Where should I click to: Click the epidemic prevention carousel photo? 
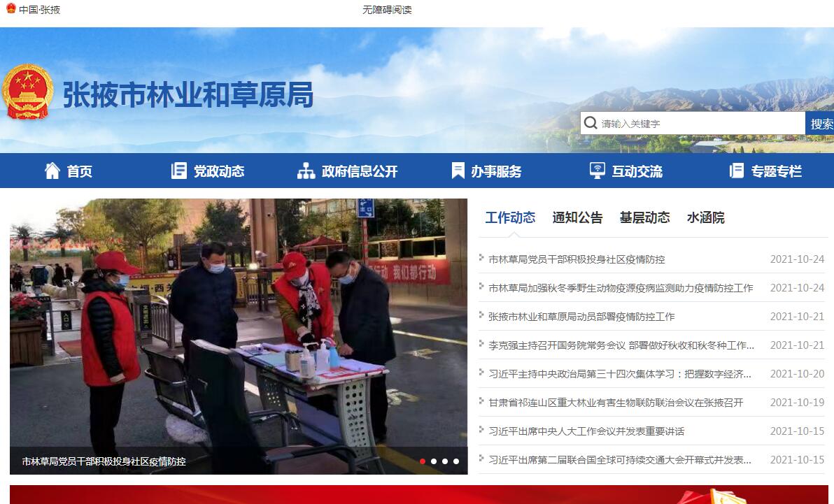coord(238,322)
